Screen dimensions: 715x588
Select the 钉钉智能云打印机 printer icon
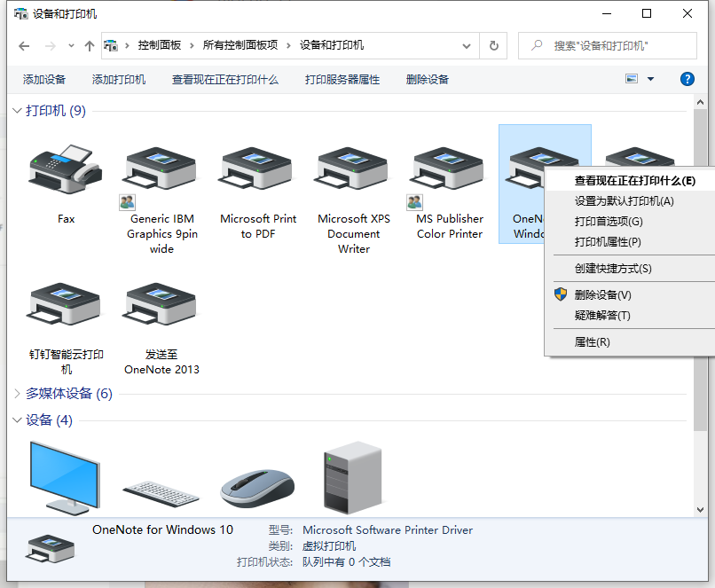click(x=66, y=304)
